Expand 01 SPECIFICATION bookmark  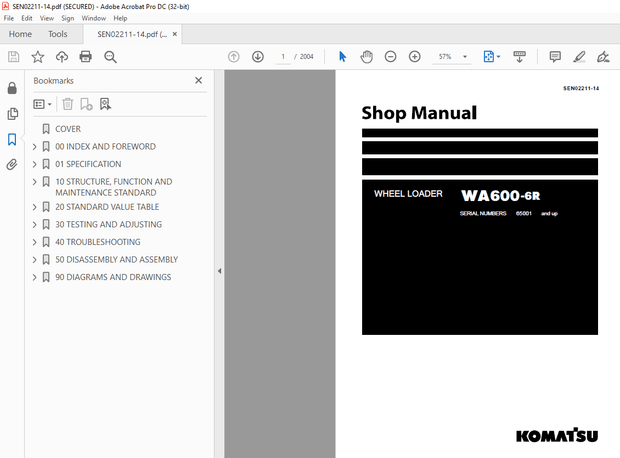click(x=34, y=164)
